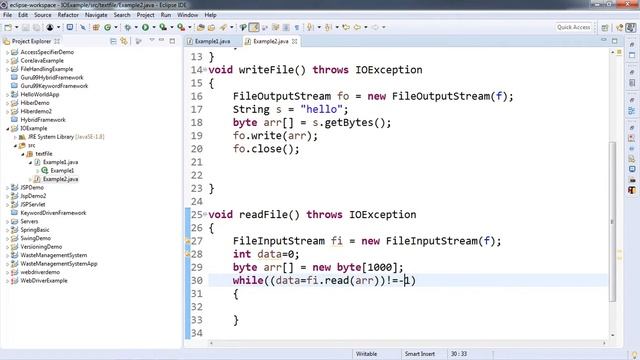Collapse the src folder node
Viewport: 640px width, 360px height.
coord(16,146)
